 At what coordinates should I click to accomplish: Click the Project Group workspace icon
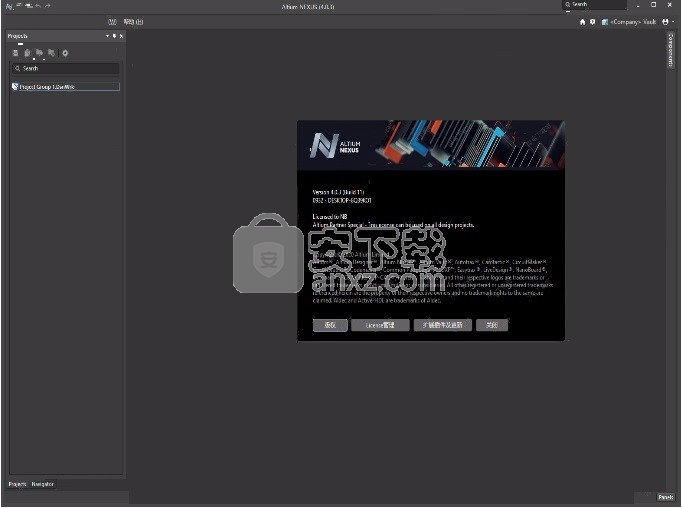[x=15, y=87]
